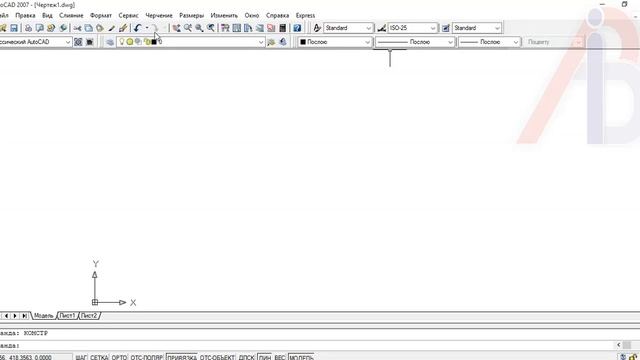Click the Paste icon
Image resolution: width=640 pixels, height=360 pixels.
click(100, 28)
